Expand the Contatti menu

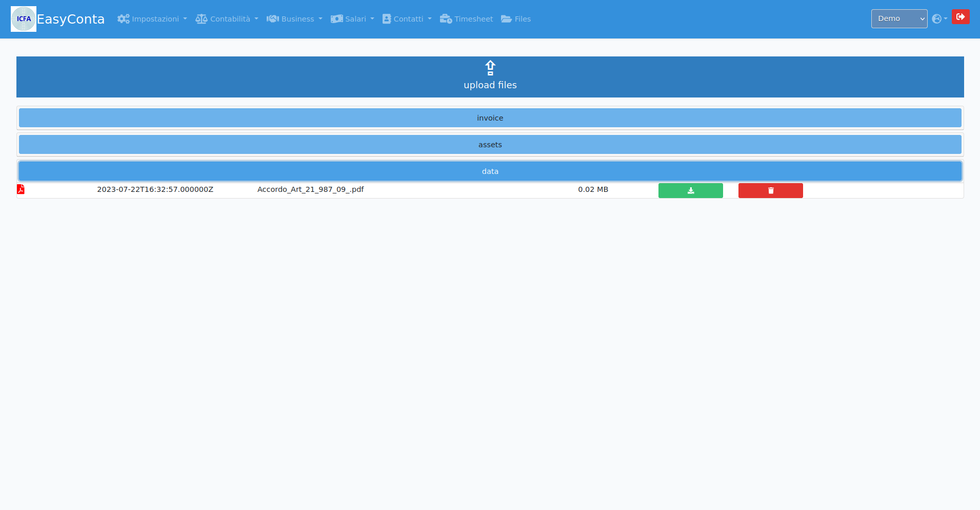(x=407, y=19)
